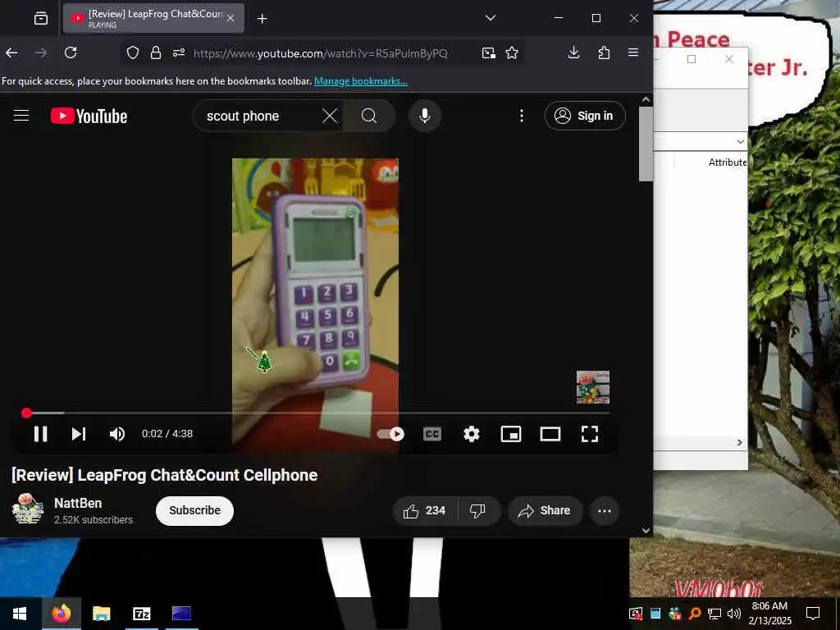
Task: Open a new Firefox tab
Action: 262,19
